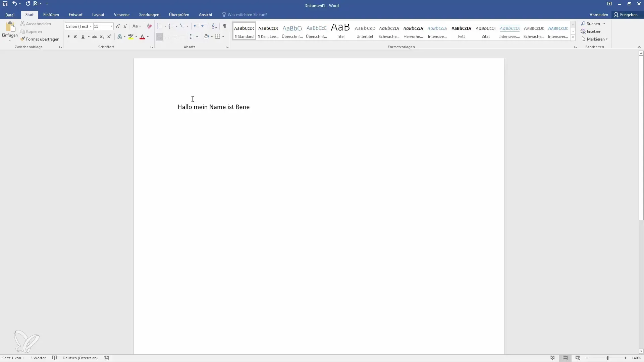Click the Redo/Repeat icon

click(28, 4)
